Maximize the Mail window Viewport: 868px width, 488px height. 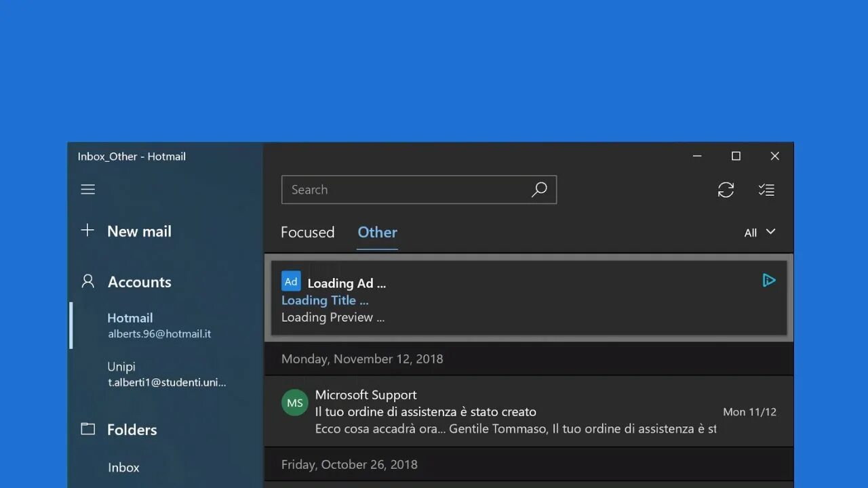pyautogui.click(x=736, y=156)
